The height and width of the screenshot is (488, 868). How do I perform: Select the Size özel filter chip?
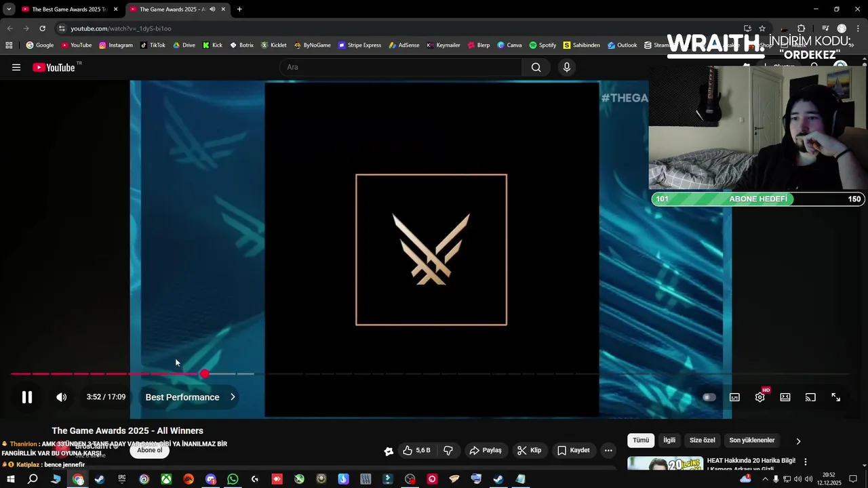point(703,441)
